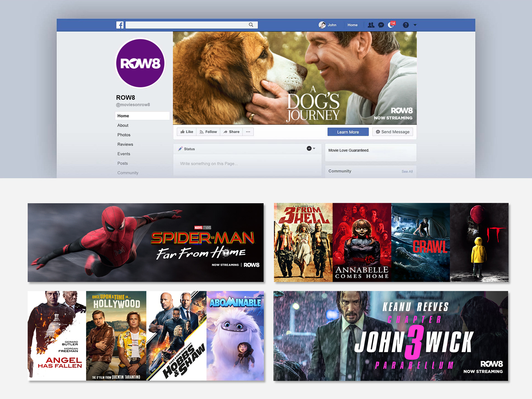Open Posts in the page sidebar
532x399 pixels.
click(x=122, y=163)
